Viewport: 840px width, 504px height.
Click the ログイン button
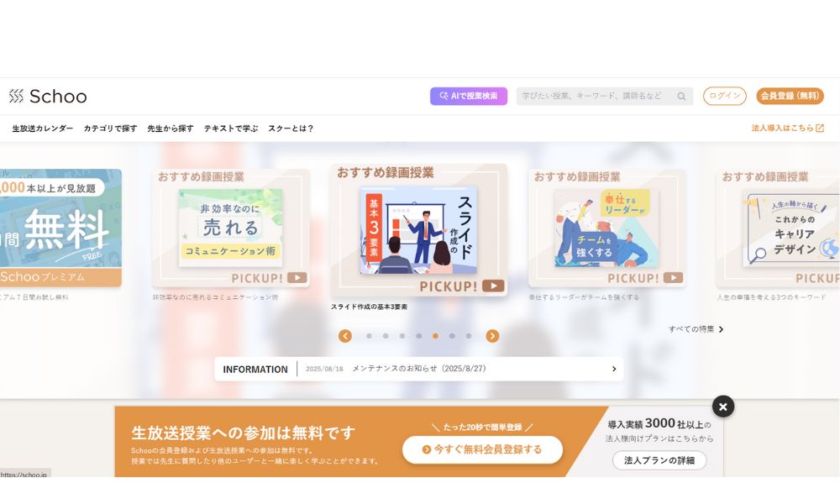(724, 96)
